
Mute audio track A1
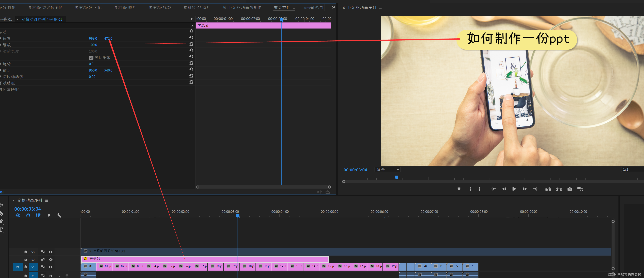click(51, 276)
